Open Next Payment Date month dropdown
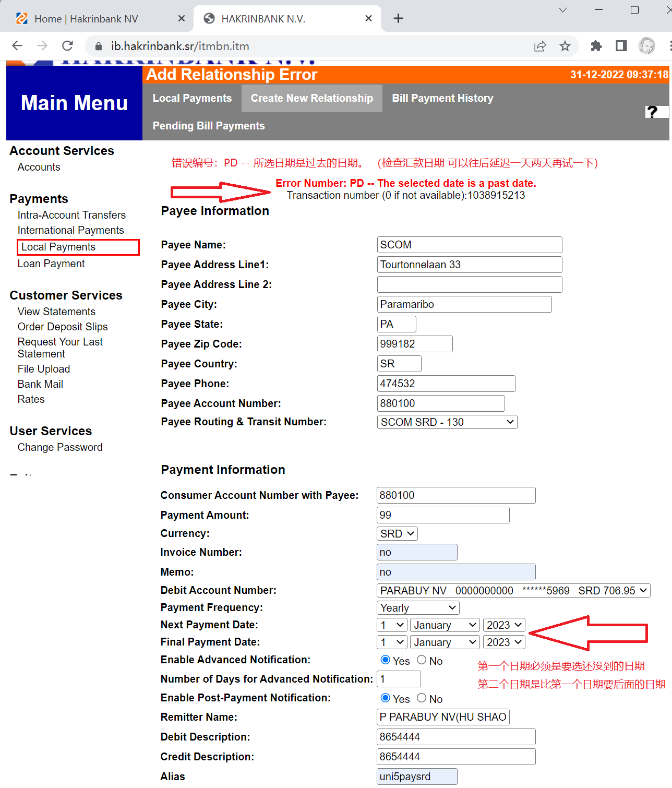Image resolution: width=672 pixels, height=788 pixels. (445, 625)
